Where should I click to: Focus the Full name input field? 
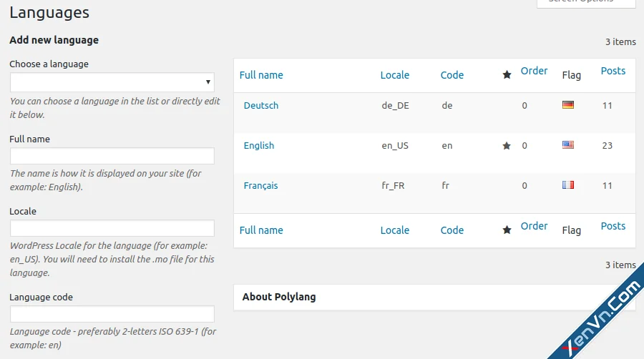click(x=112, y=156)
